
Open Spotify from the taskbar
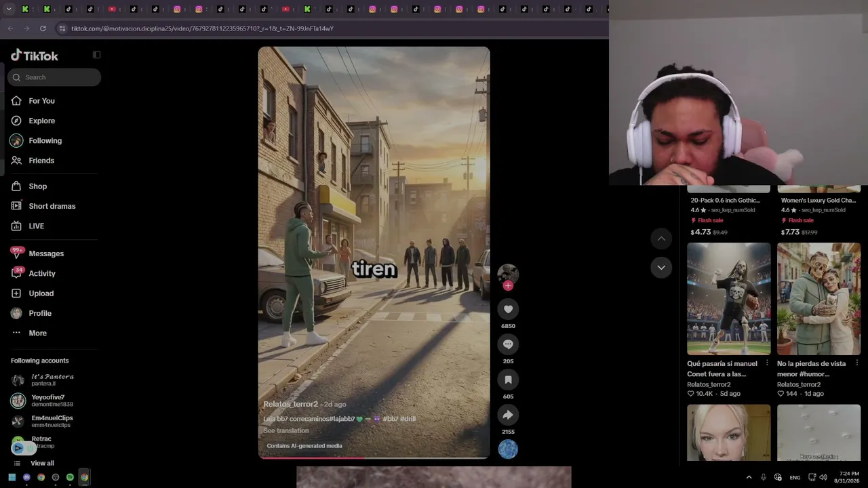[x=70, y=477]
